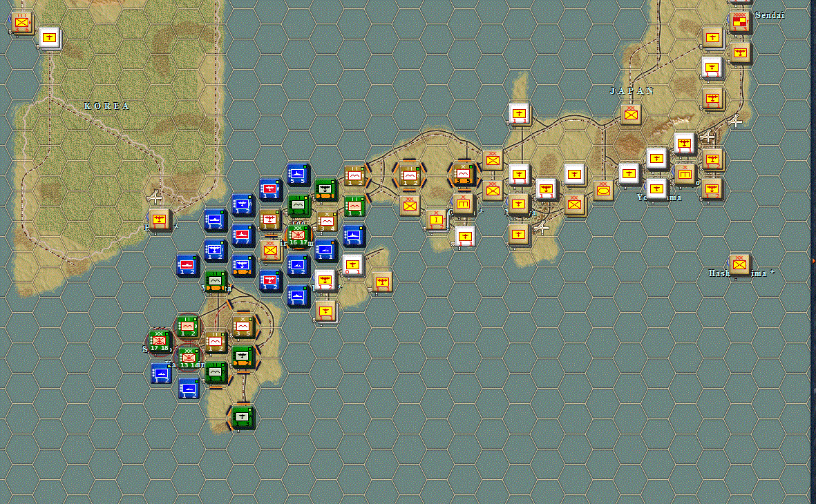Select the green air unit on southern Kyushu

tap(242, 418)
